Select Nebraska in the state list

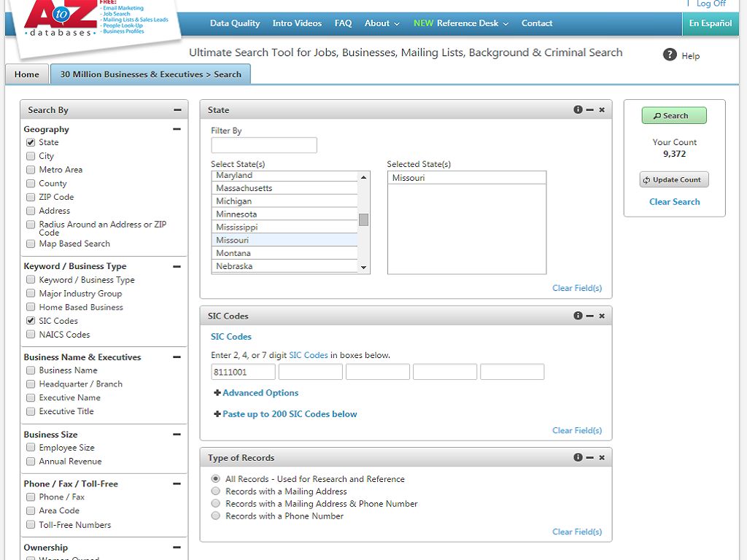click(x=285, y=265)
